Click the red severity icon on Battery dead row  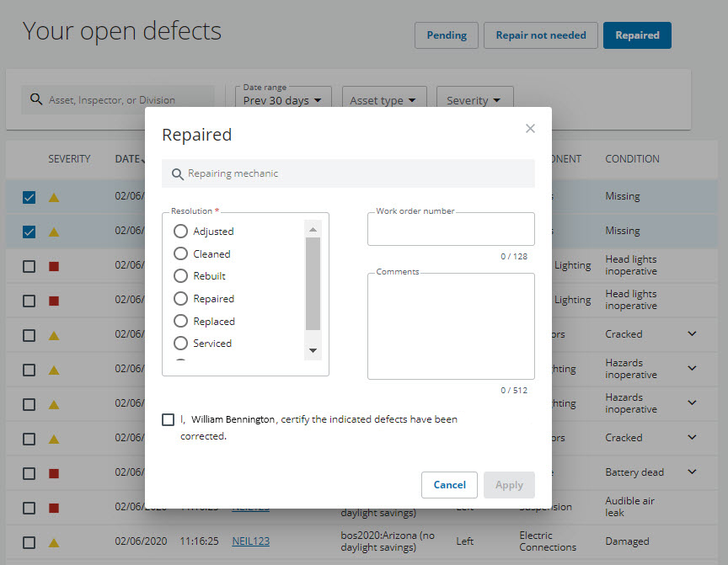click(x=52, y=472)
